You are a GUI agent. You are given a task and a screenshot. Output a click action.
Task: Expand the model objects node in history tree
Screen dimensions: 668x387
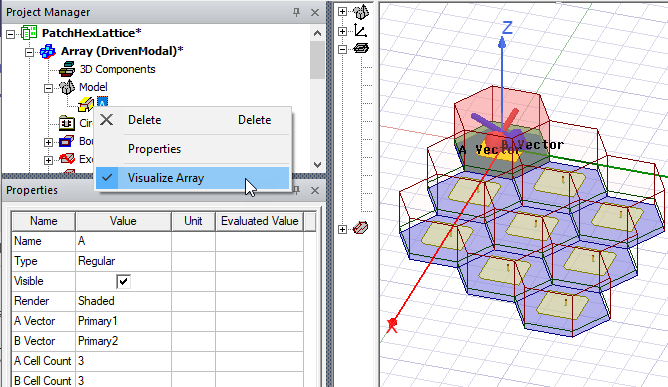pyautogui.click(x=343, y=12)
